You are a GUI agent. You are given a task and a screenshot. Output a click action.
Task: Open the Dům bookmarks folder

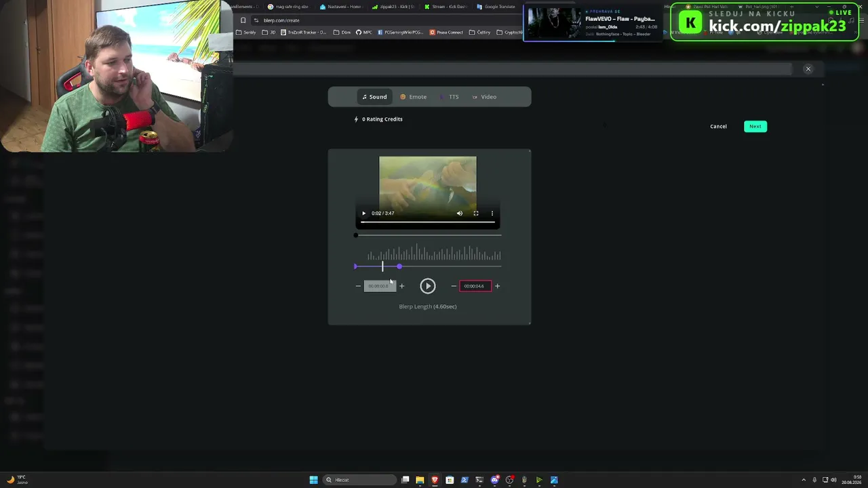[342, 33]
